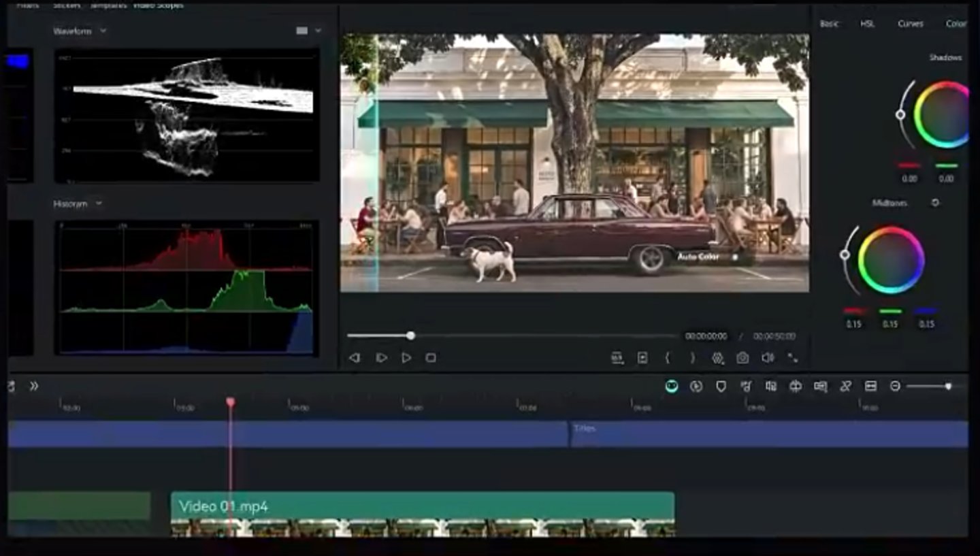
Task: Click the Midtones section label
Action: pyautogui.click(x=889, y=203)
